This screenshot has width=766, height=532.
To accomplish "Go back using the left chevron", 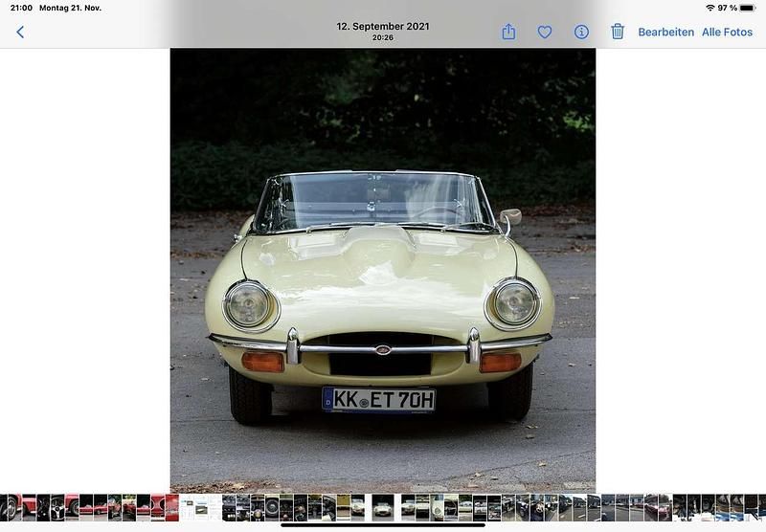I will [20, 33].
